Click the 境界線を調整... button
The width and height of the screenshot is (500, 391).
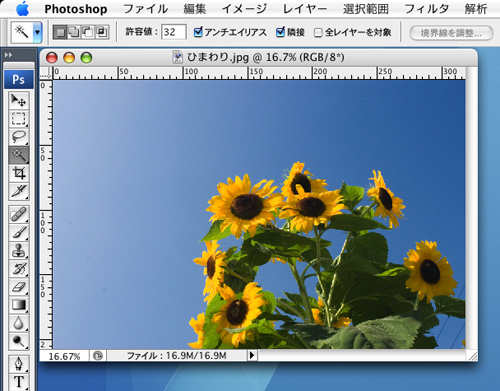(x=451, y=33)
